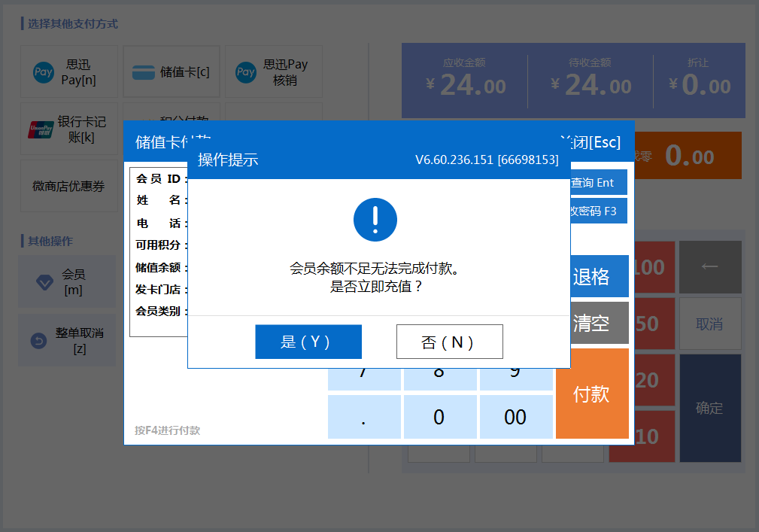The width and height of the screenshot is (759, 532).
Task: Click the 改密码 F3 change password button
Action: tap(599, 211)
